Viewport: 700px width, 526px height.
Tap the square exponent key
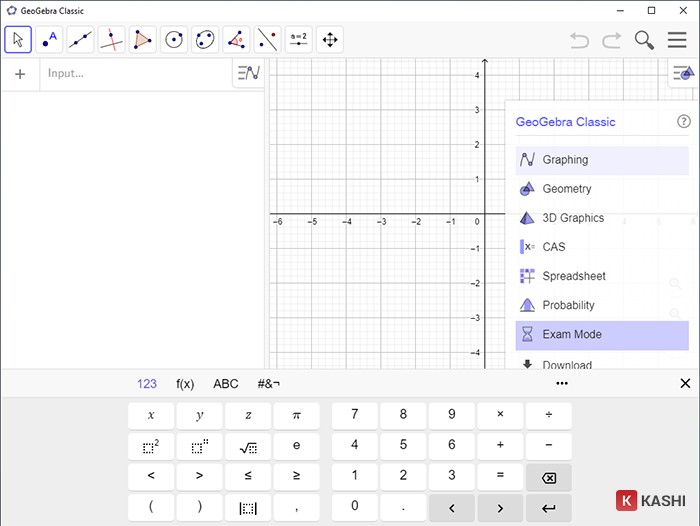tap(151, 446)
